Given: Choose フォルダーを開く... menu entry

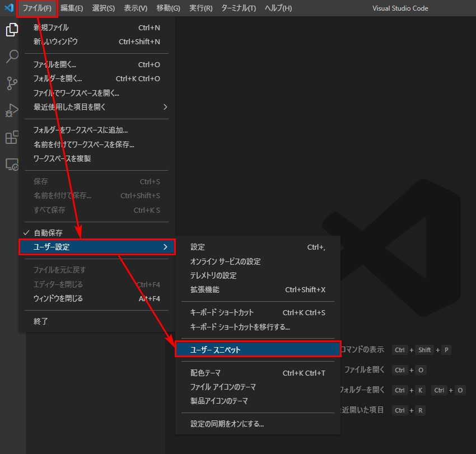Looking at the screenshot, I should tap(96, 78).
